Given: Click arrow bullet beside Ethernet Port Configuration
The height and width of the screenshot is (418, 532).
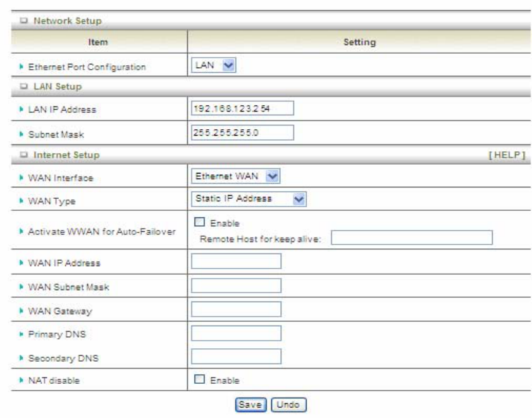Looking at the screenshot, I should (22, 66).
